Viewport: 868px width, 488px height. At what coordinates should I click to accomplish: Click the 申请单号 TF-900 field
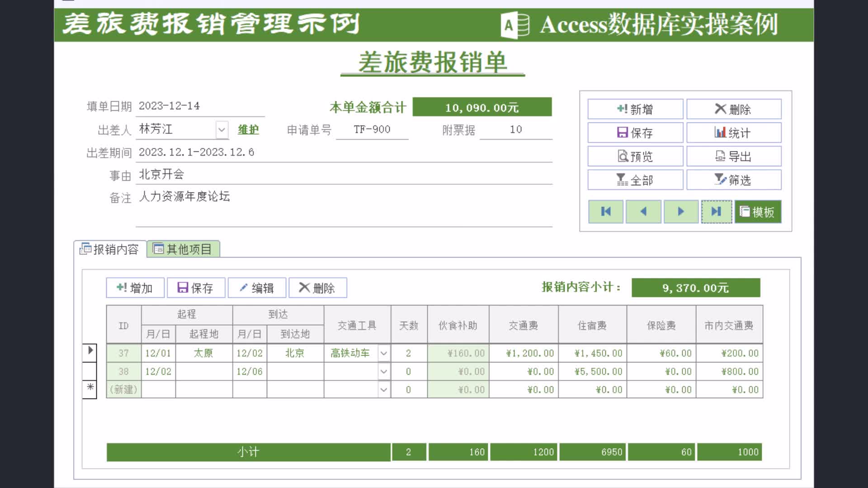(x=372, y=130)
